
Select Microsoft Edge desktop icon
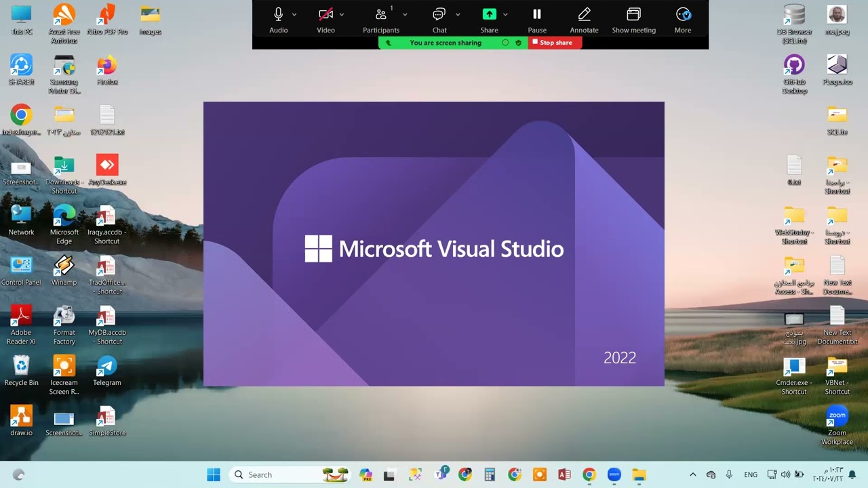64,225
